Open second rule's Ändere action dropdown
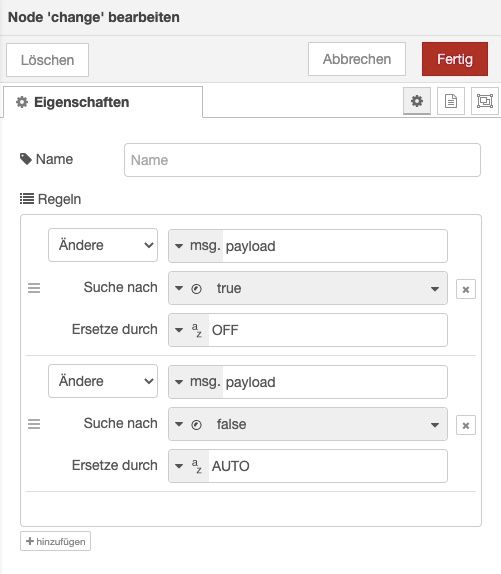The height and width of the screenshot is (574, 501). click(103, 381)
